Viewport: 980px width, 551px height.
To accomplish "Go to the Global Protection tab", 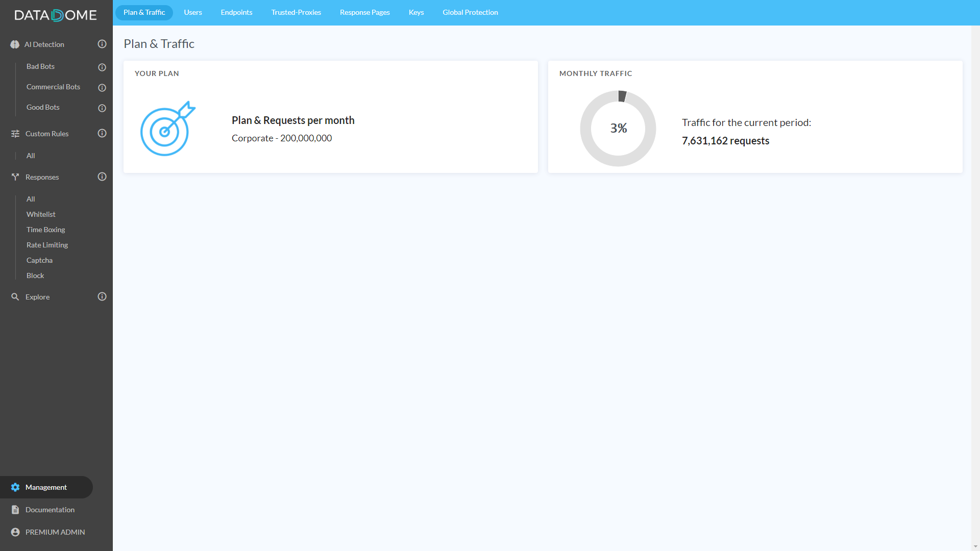I will pos(470,12).
